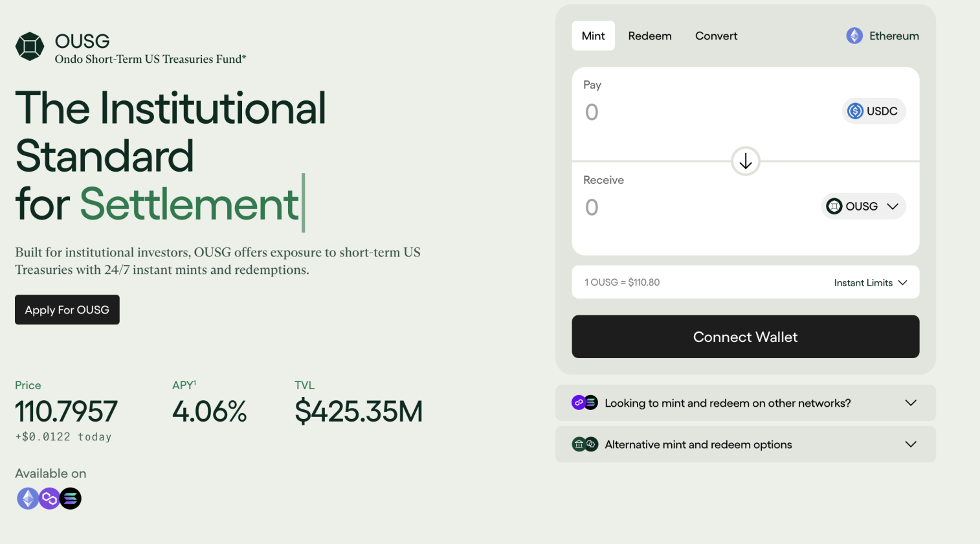Select the Mint tab
This screenshot has width=980, height=544.
(593, 36)
